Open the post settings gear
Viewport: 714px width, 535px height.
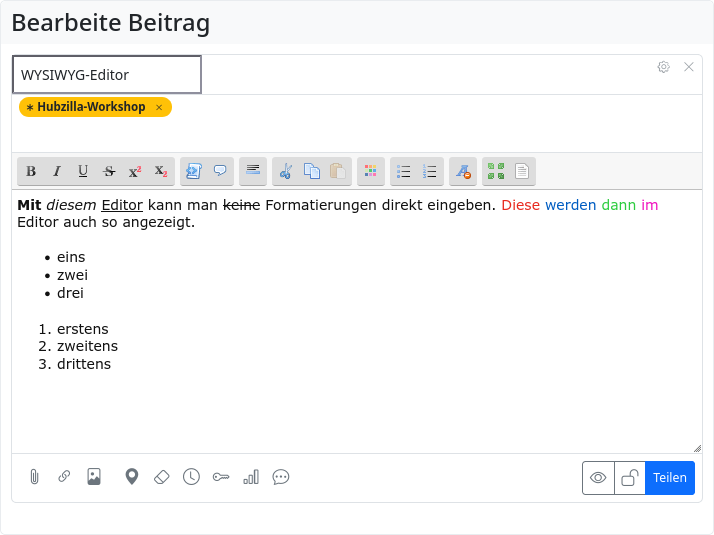[x=663, y=67]
